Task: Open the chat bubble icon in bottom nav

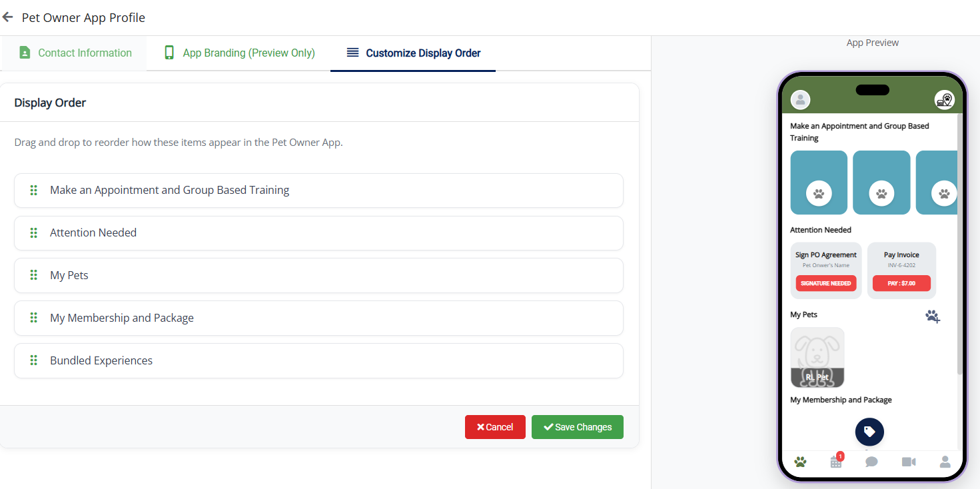Action: 871,462
